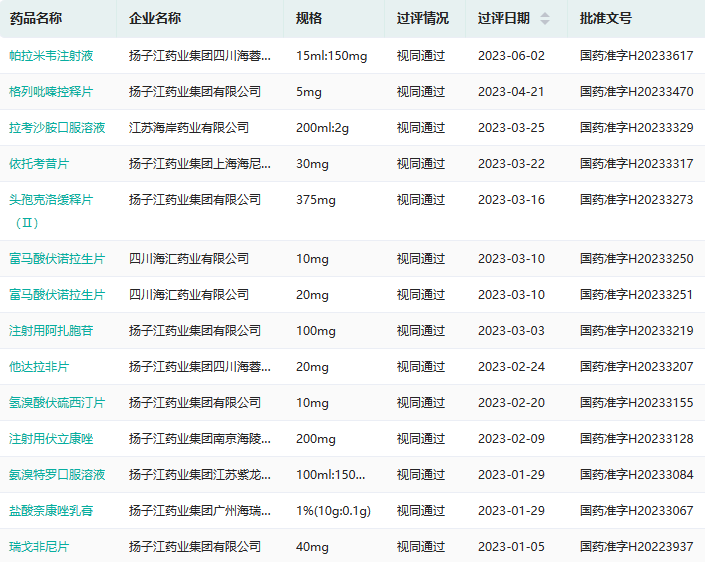Image resolution: width=705 pixels, height=562 pixels.
Task: Click the date 2023-02-24
Action: pyautogui.click(x=511, y=367)
